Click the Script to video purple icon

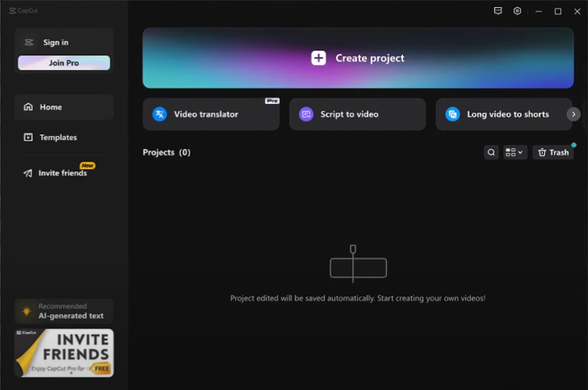(306, 114)
